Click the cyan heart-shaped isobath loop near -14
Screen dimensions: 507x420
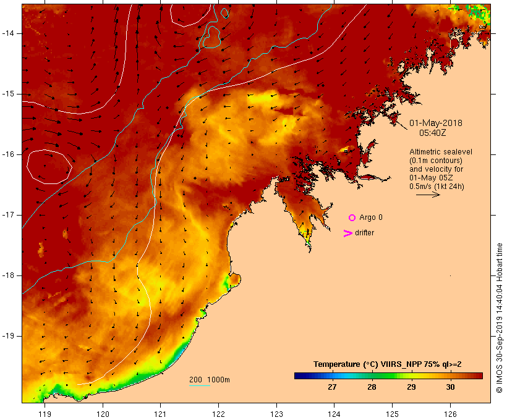(x=211, y=37)
